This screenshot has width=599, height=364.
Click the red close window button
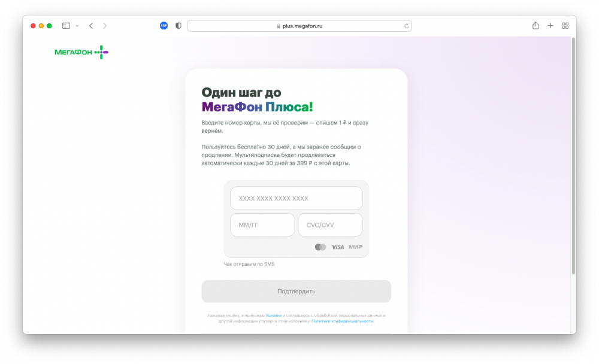click(33, 26)
